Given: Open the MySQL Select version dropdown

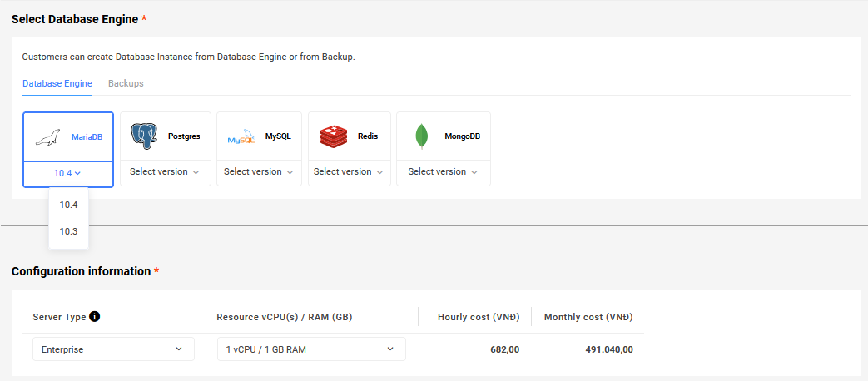Looking at the screenshot, I should click(x=259, y=172).
